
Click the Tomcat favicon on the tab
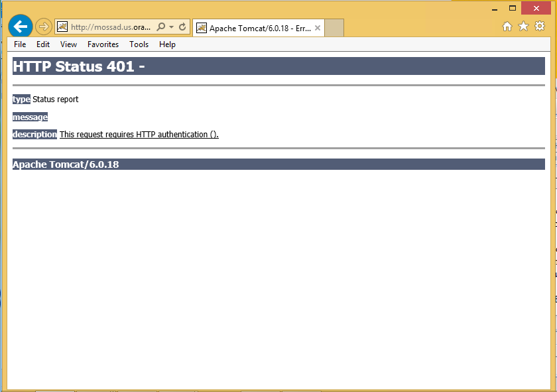tap(202, 28)
